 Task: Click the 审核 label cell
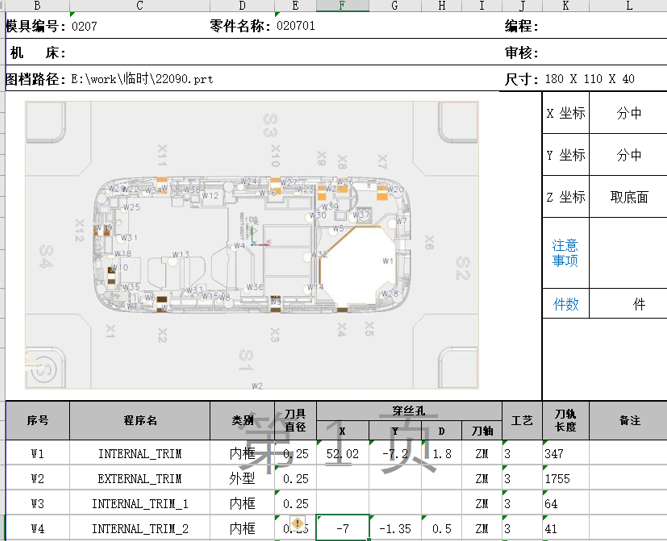pyautogui.click(x=522, y=53)
